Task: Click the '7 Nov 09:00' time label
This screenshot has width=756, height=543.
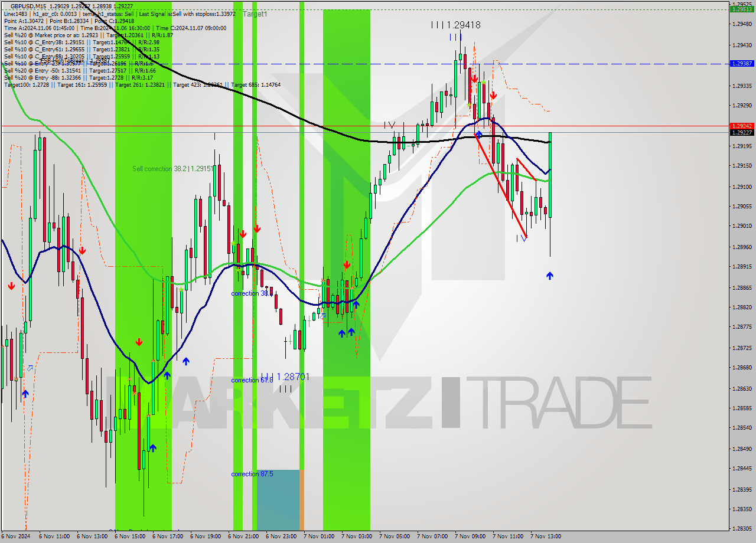Action: (470, 537)
